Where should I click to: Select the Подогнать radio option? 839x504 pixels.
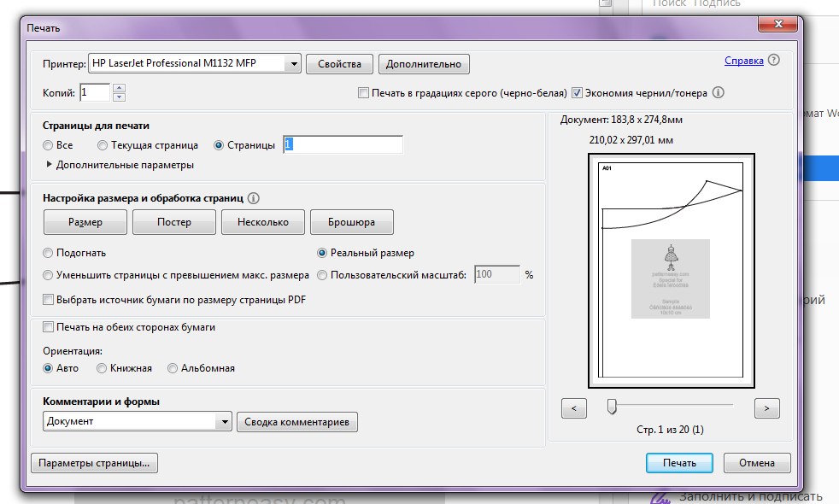coord(48,253)
